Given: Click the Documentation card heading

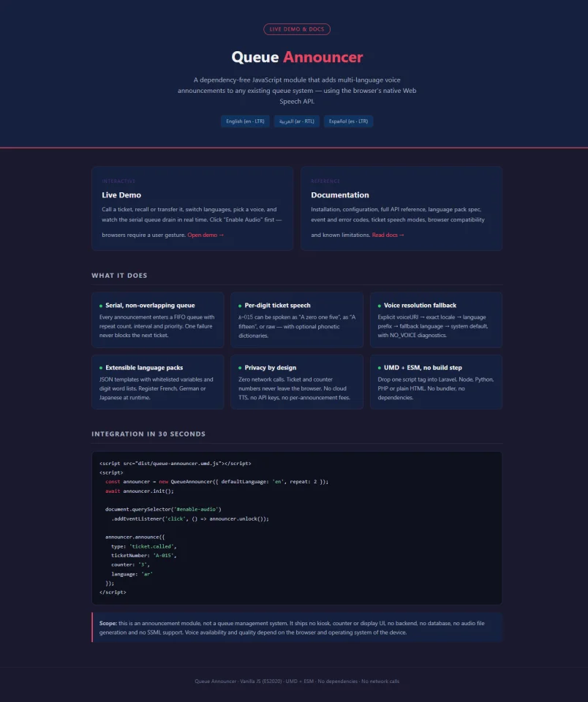Looking at the screenshot, I should [x=340, y=195].
